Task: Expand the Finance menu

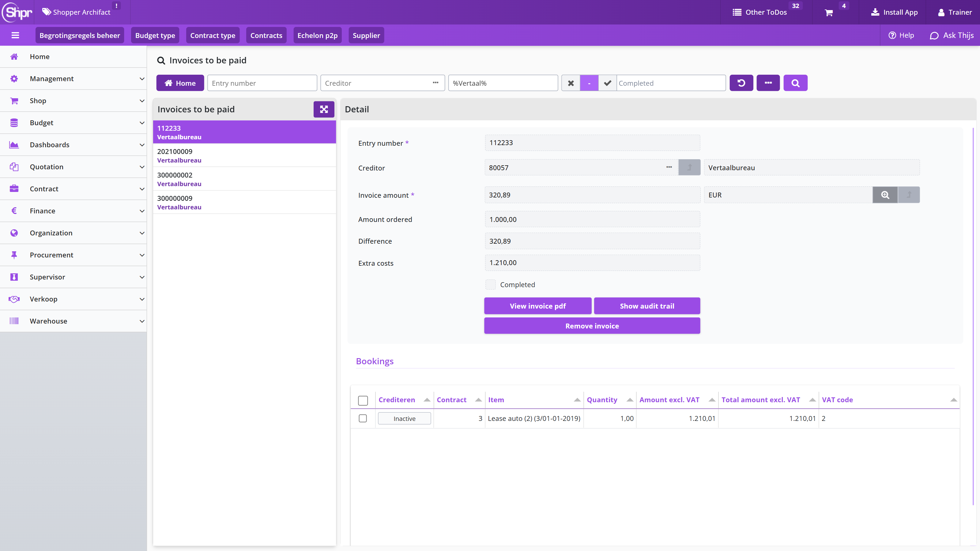Action: (73, 211)
